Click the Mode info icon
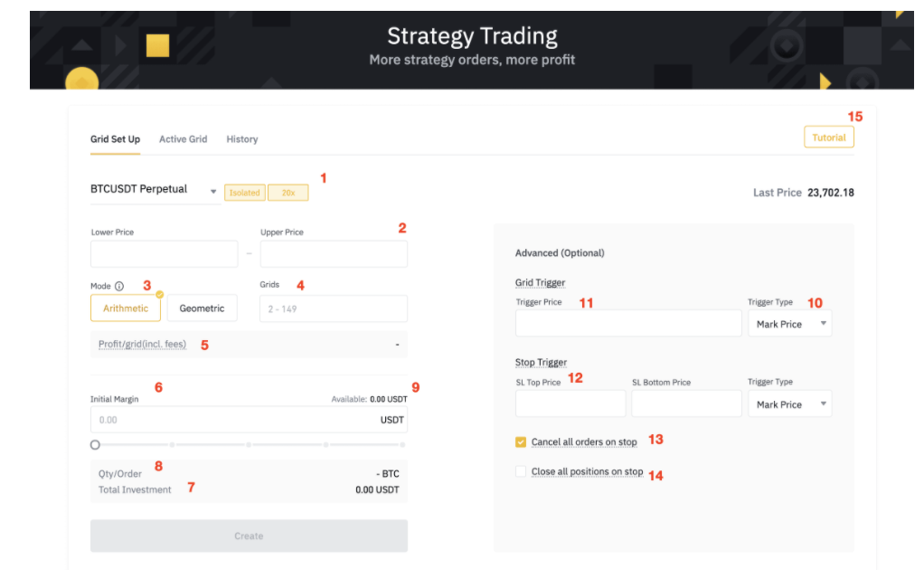The image size is (924, 579). pos(119,286)
